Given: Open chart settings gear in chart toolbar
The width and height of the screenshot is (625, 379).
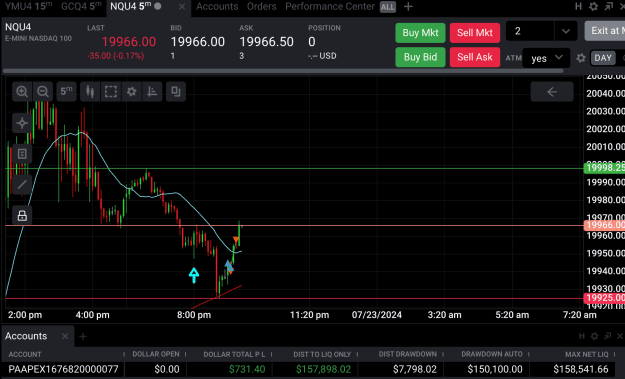Looking at the screenshot, I should [x=132, y=92].
